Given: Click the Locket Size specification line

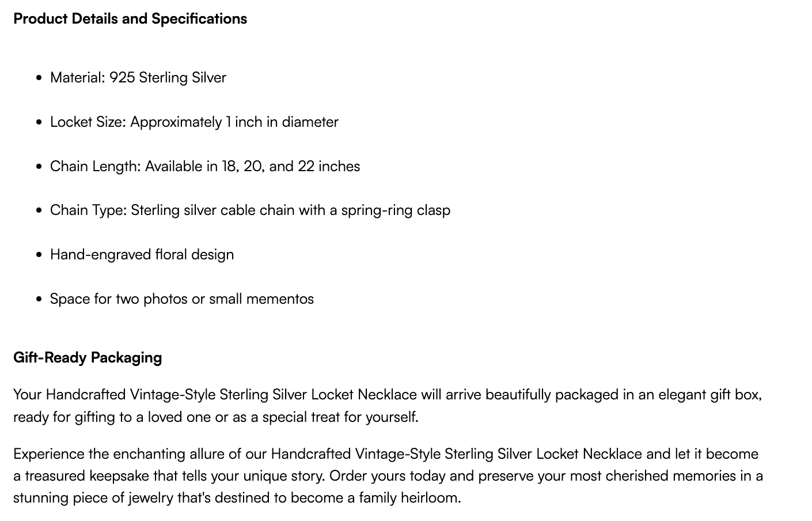Looking at the screenshot, I should (194, 122).
